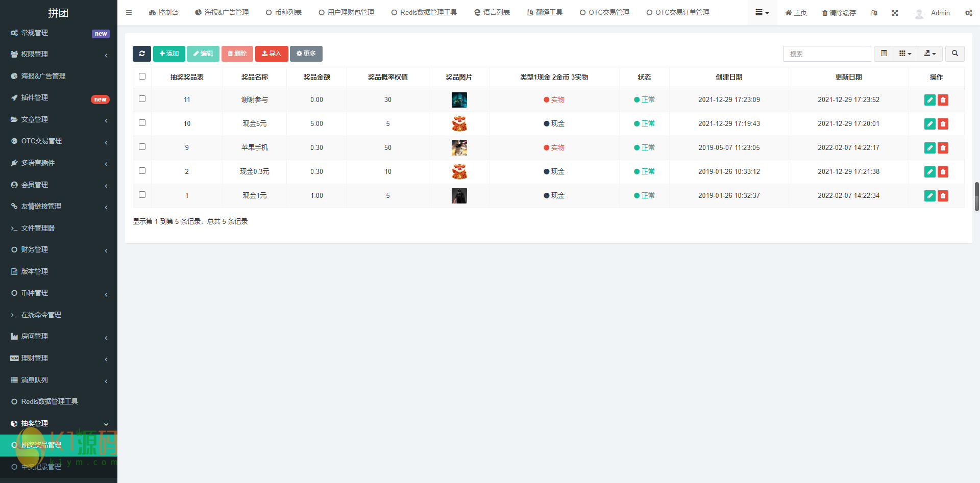Expand 权限管理 sidebar menu
The width and height of the screenshot is (980, 483).
coord(59,55)
